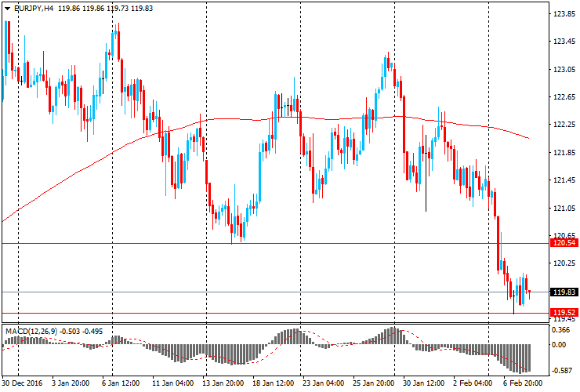Select the 2 Feb 04:00 time label
The width and height of the screenshot is (580, 392).
pyautogui.click(x=469, y=383)
